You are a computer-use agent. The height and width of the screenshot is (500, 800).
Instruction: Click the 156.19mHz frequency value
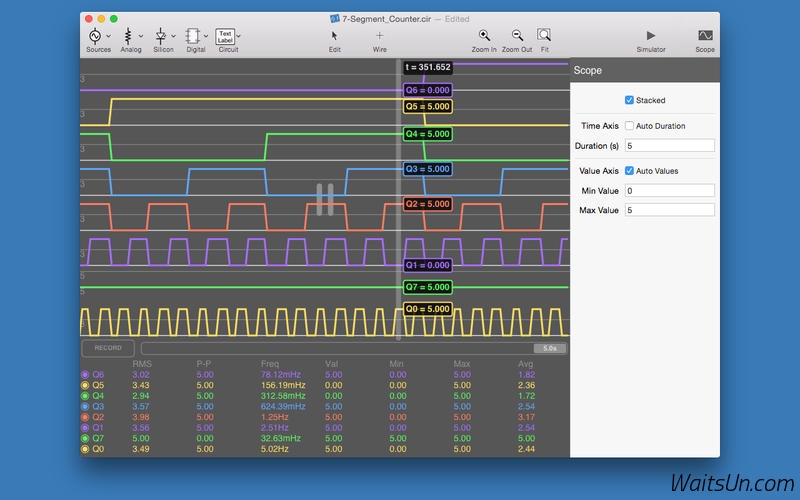[x=283, y=385]
